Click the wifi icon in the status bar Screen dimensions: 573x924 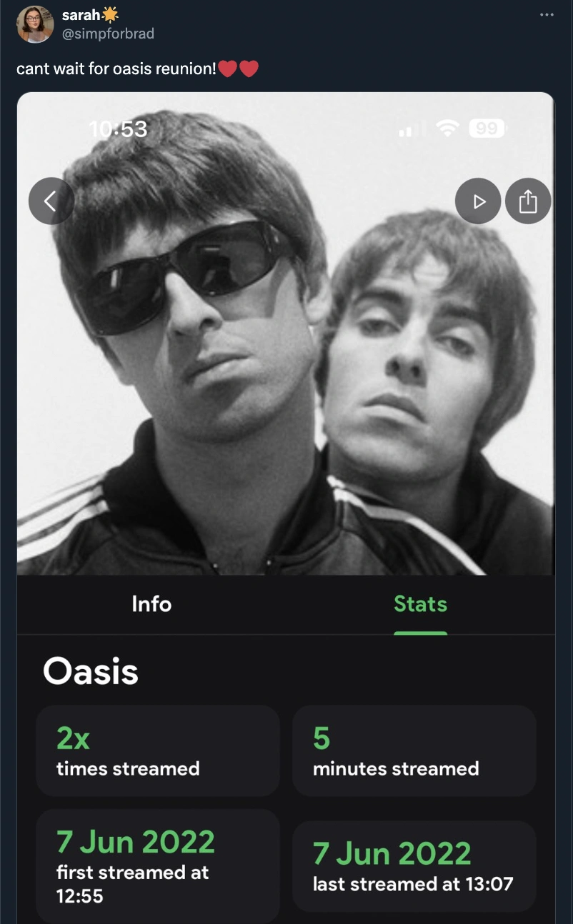pos(448,129)
